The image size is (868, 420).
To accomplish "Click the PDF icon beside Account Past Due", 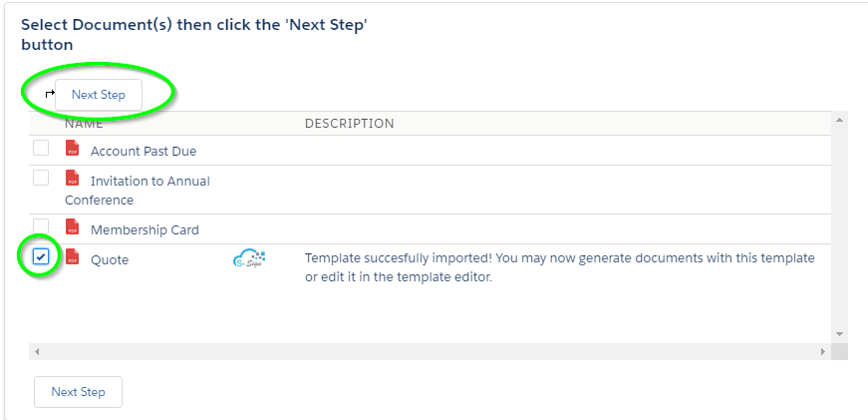I will (x=72, y=148).
